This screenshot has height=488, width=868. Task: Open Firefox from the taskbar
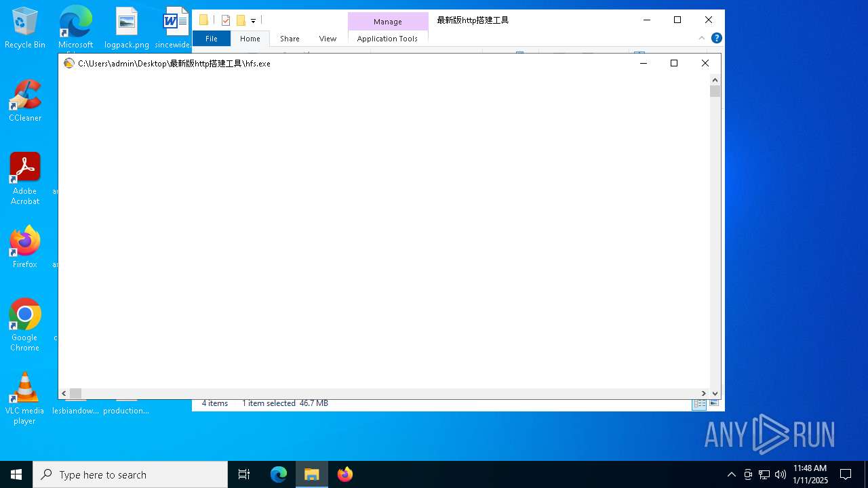[x=345, y=474]
